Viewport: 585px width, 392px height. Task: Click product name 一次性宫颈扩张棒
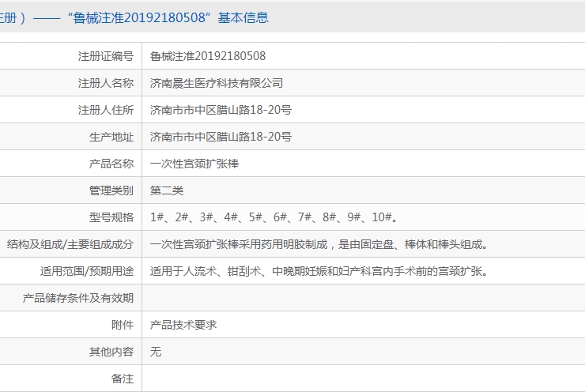194,164
